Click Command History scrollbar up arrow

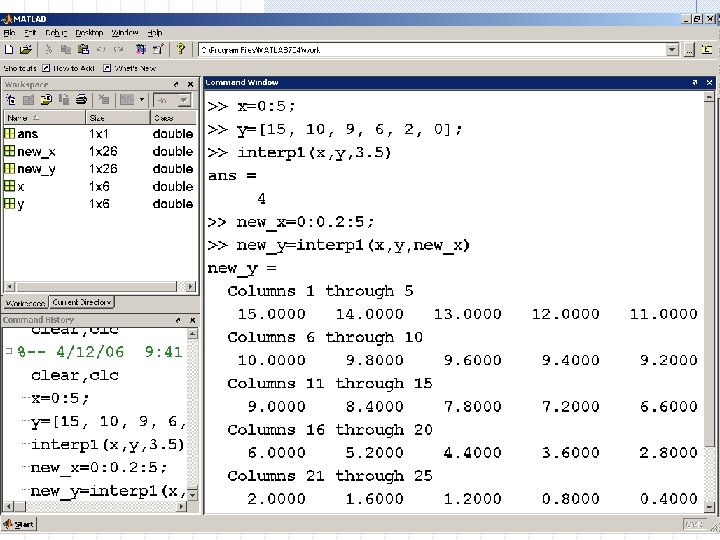point(193,333)
